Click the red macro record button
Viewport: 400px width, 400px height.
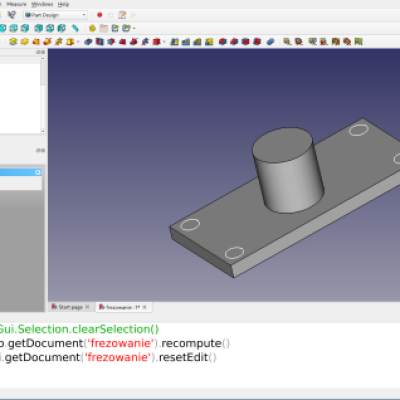99,15
